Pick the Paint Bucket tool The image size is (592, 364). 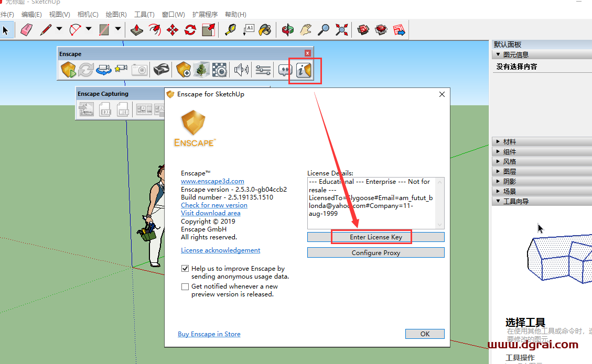pyautogui.click(x=265, y=30)
